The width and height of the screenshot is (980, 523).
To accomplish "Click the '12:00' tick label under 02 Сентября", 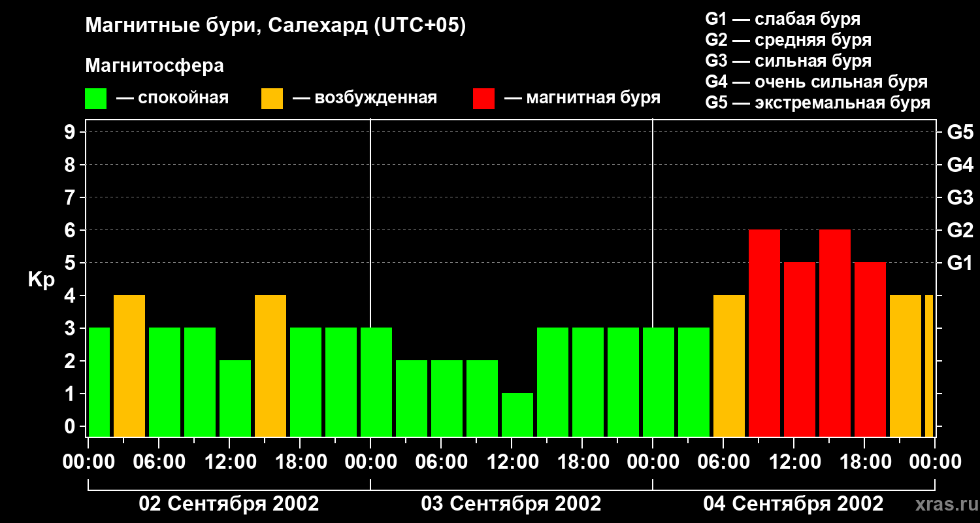I will click(229, 462).
